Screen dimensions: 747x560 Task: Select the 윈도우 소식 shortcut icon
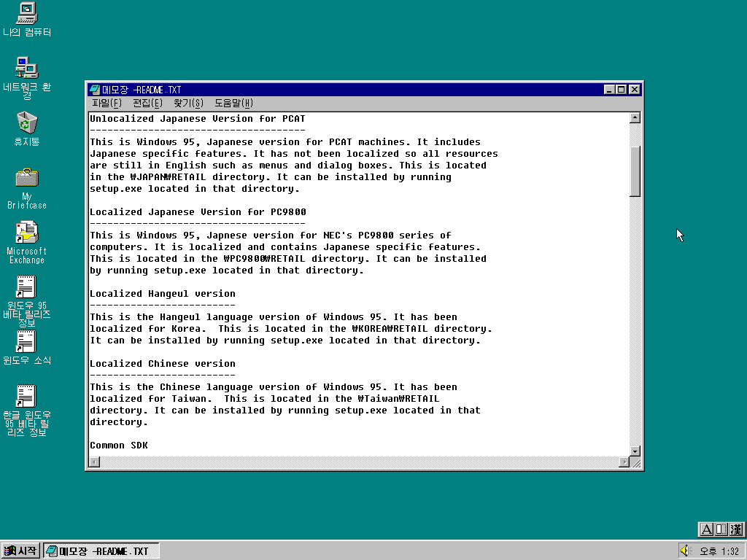(27, 348)
